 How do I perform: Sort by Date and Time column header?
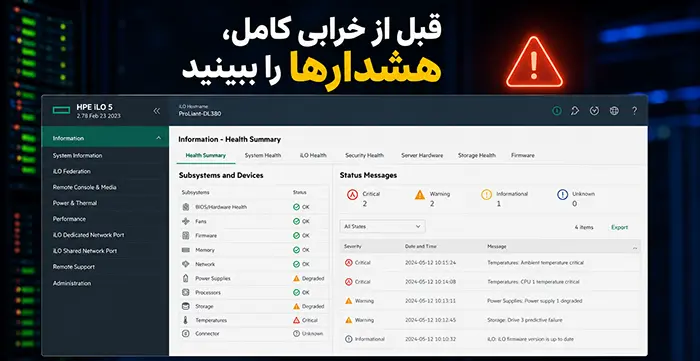tap(421, 246)
